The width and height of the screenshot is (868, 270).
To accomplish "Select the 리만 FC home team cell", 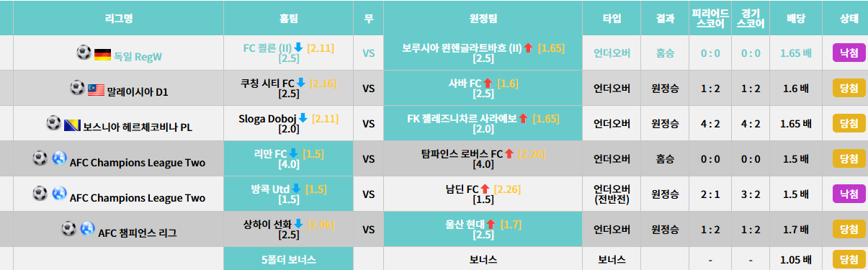I will pos(289,158).
